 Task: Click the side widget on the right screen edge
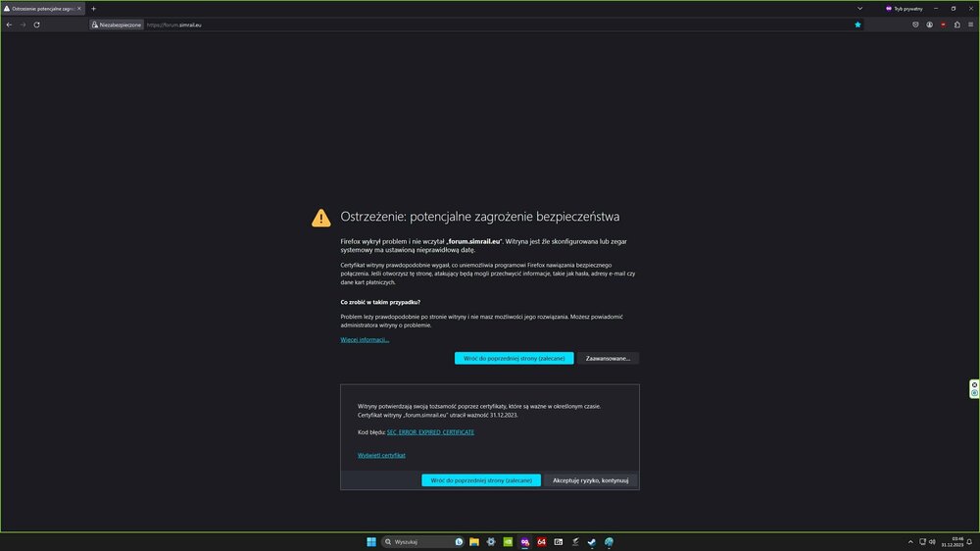pyautogui.click(x=974, y=389)
